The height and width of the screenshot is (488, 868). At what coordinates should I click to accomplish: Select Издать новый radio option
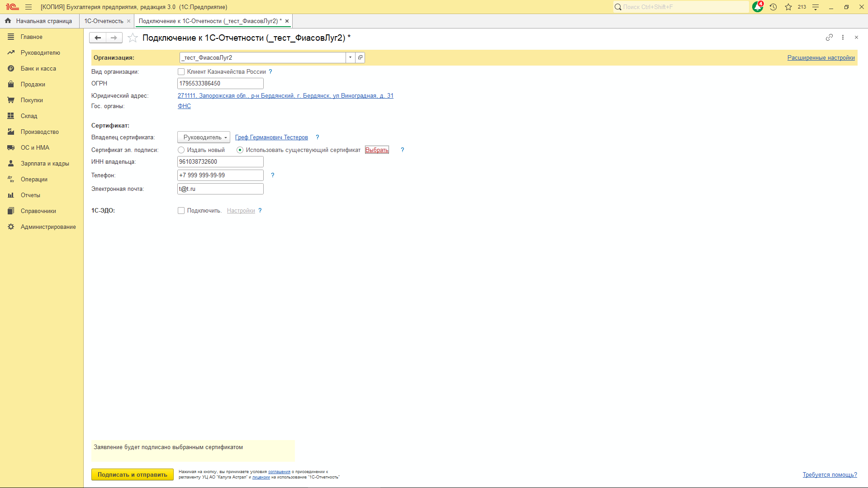[181, 150]
